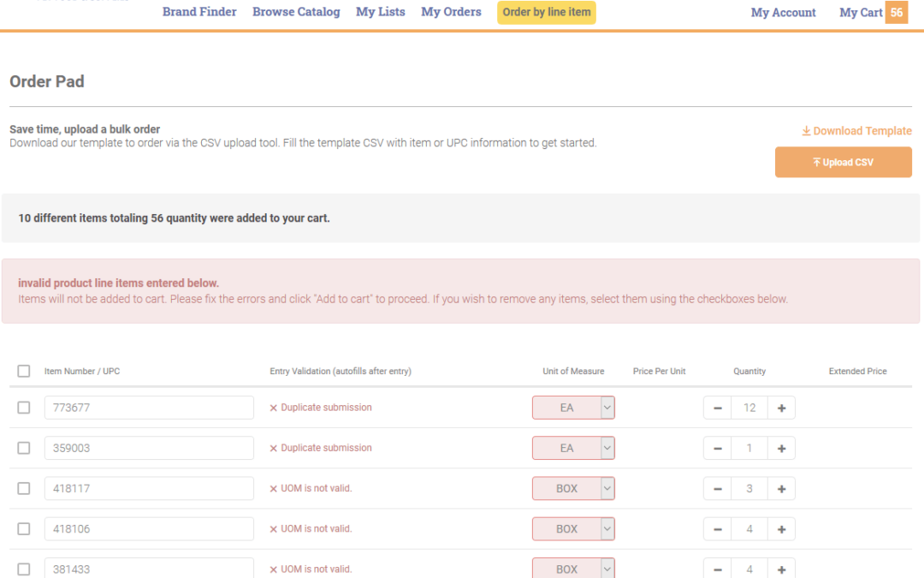Select Order by line item tab
Image resolution: width=924 pixels, height=578 pixels.
[546, 12]
